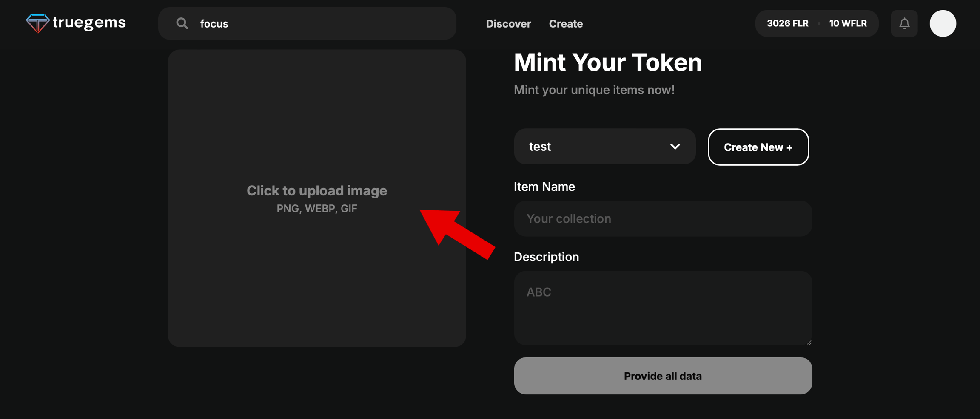The width and height of the screenshot is (980, 419).
Task: Click the 3026 FLR balance
Action: 787,23
